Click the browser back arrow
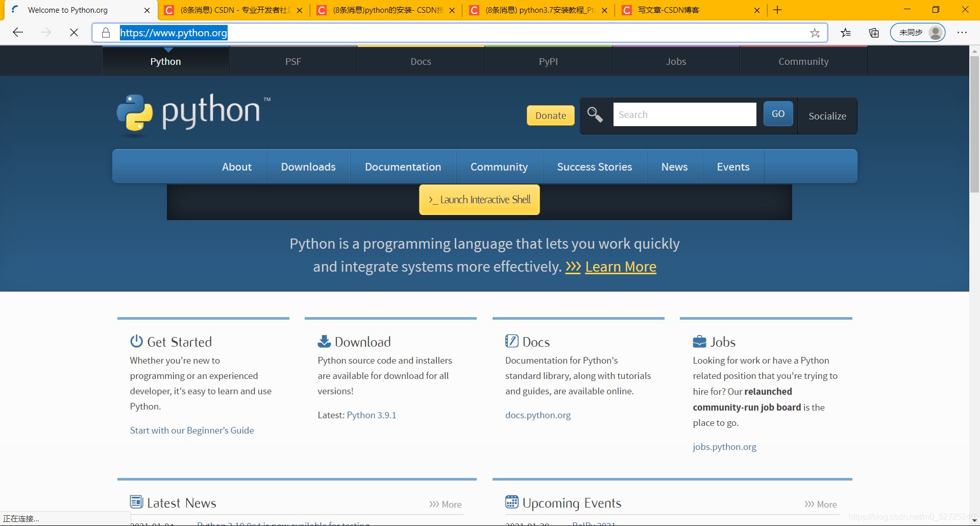Image resolution: width=980 pixels, height=526 pixels. tap(18, 33)
